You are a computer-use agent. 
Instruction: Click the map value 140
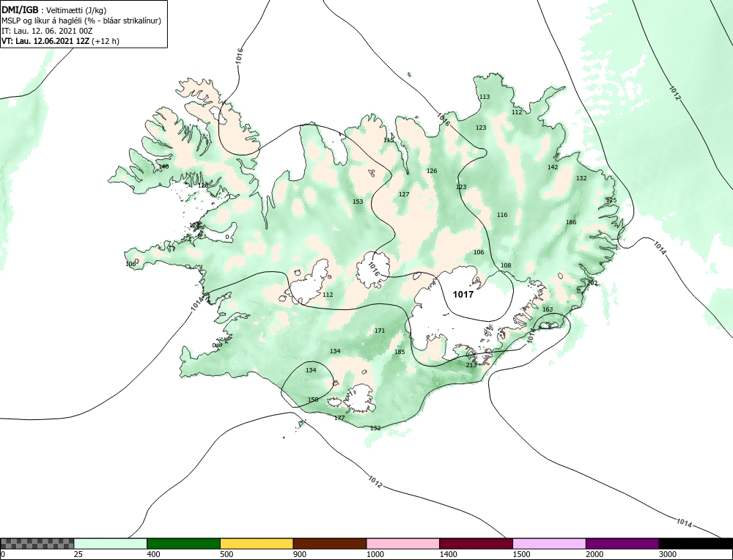[x=163, y=166]
